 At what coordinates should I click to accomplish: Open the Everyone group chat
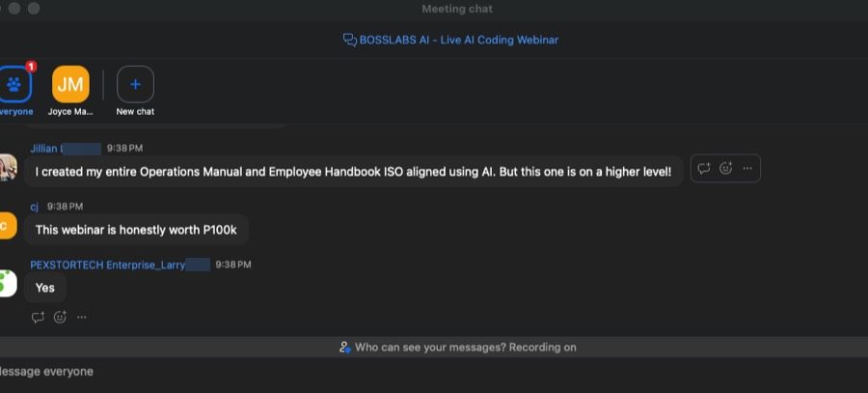(14, 85)
